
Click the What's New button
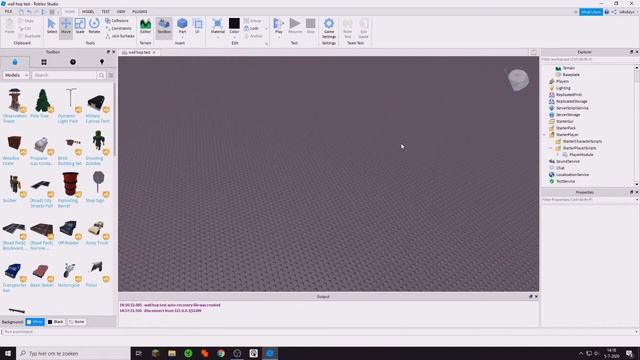click(591, 12)
